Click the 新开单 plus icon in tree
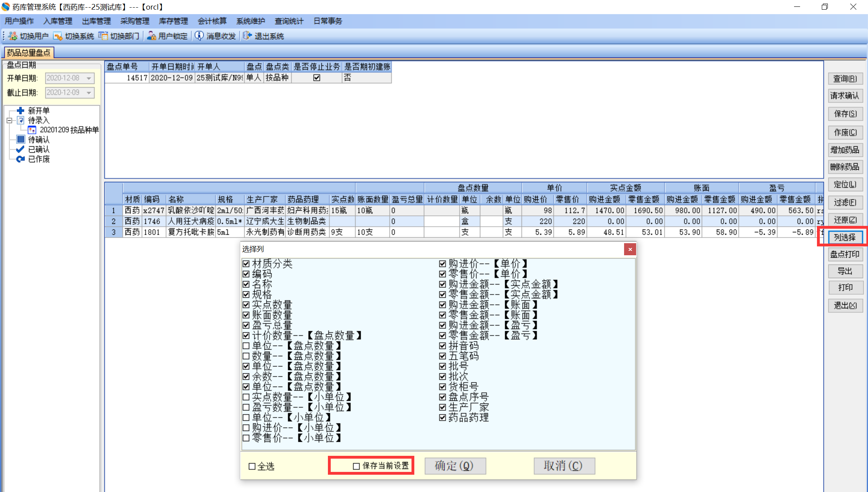Image resolution: width=868 pixels, height=492 pixels. point(20,111)
